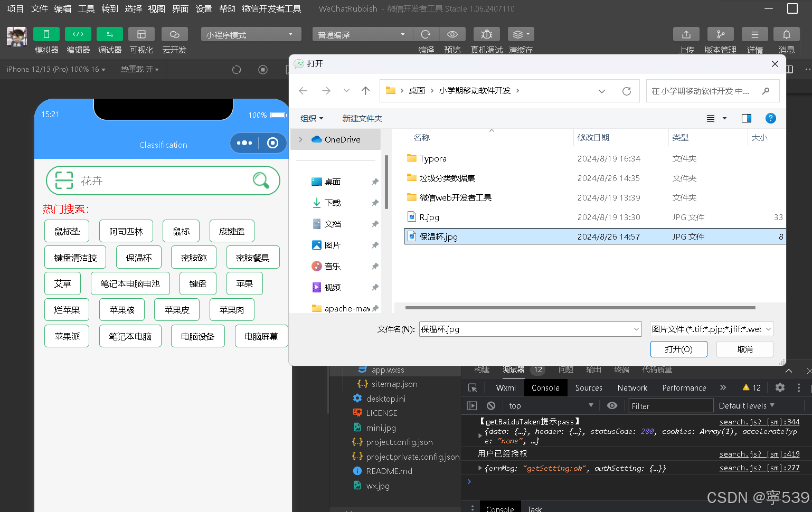
Task: Go back in file dialog
Action: point(303,91)
